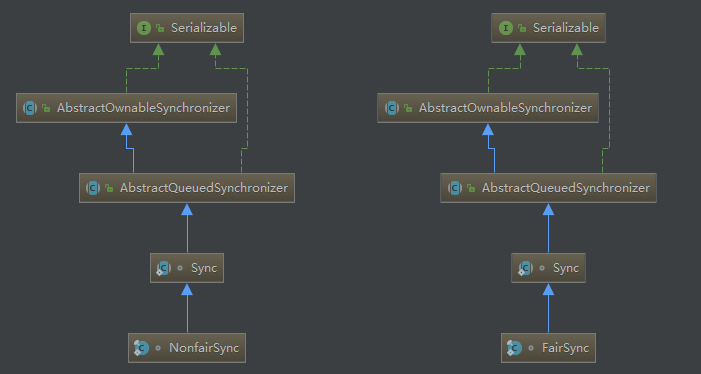Select the left Serializable interface label
Screen dimensions: 701x374
coord(204,28)
